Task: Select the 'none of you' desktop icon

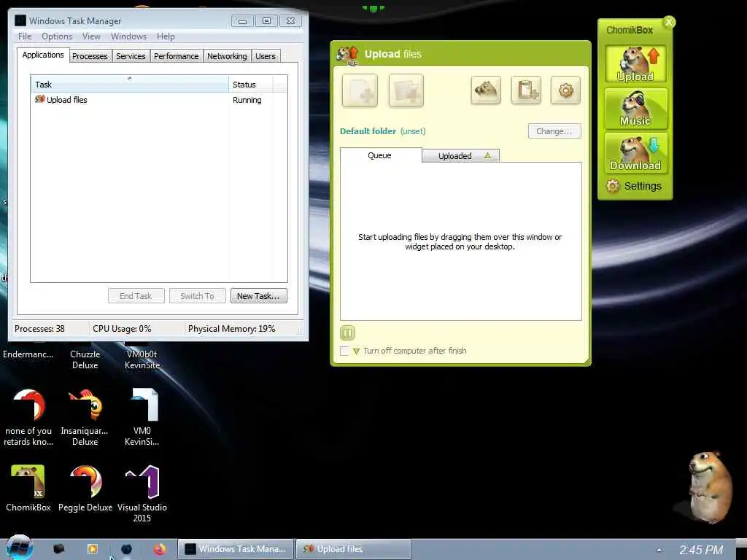Action: pos(28,417)
